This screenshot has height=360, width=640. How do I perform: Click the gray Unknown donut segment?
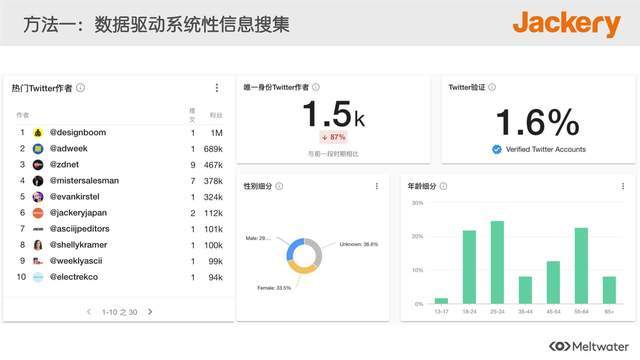[x=317, y=251]
